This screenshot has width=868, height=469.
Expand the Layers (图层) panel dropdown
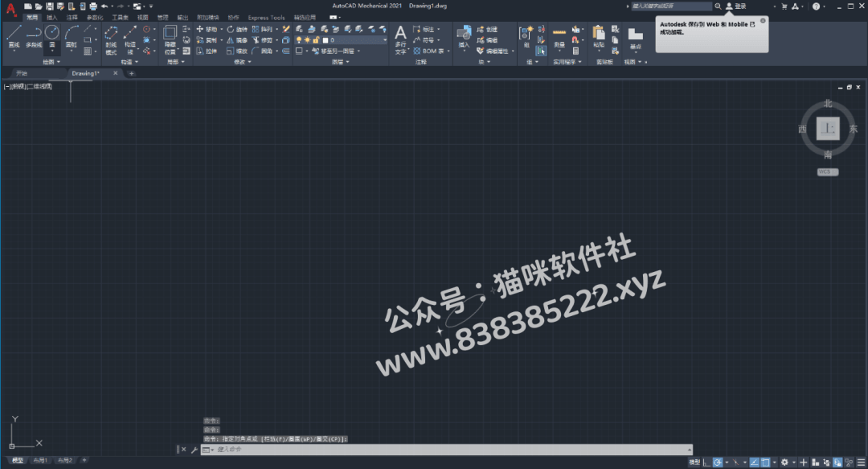341,61
